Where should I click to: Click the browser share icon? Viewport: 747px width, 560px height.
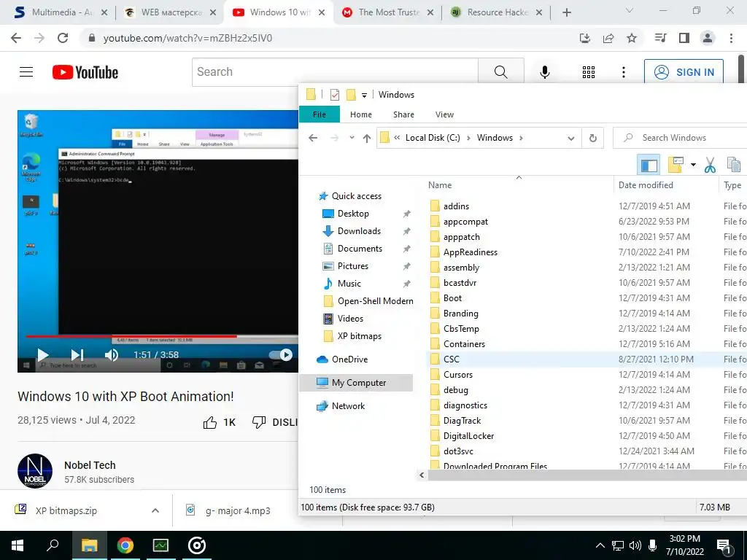pos(608,38)
